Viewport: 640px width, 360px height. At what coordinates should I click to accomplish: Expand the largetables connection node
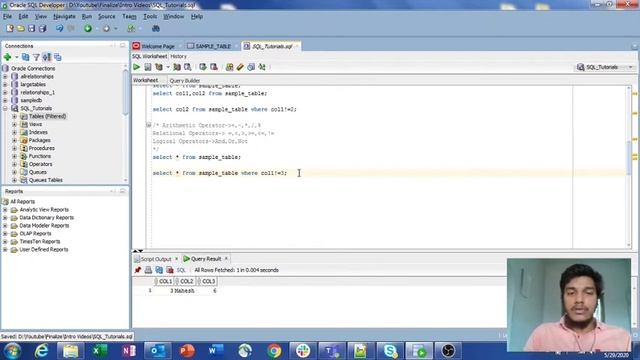(x=5, y=84)
